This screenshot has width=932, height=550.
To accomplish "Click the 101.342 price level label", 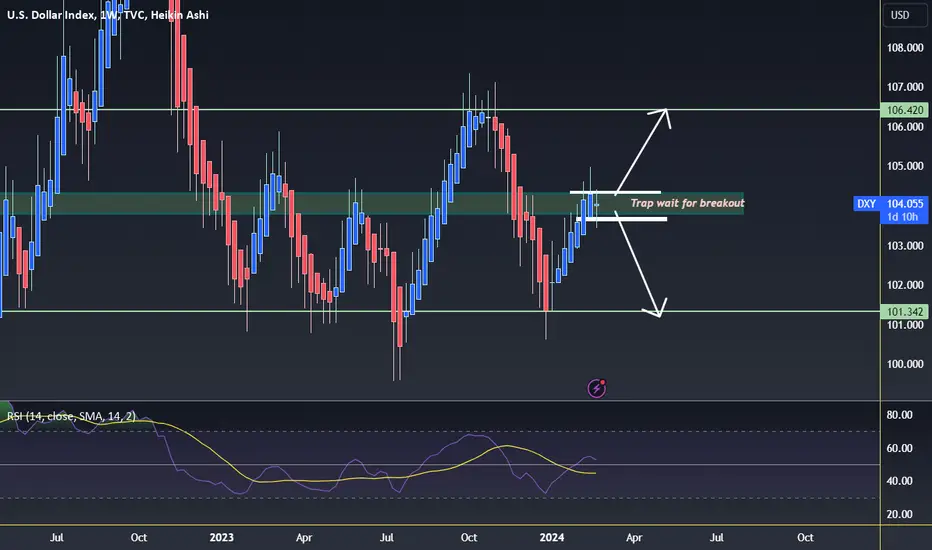I will point(905,312).
